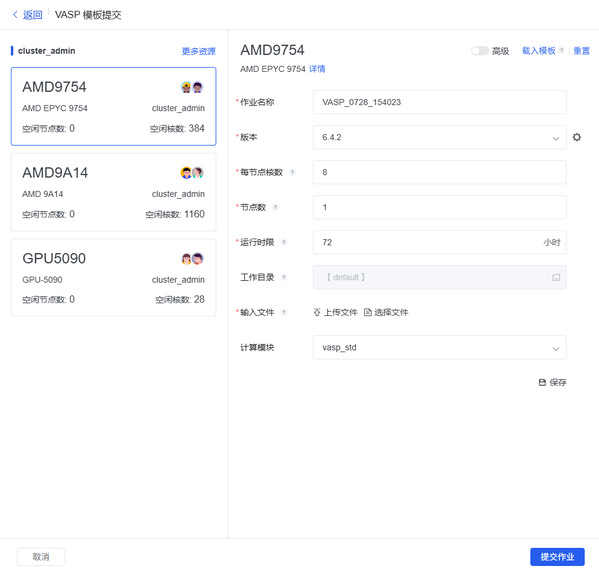Viewport: 599px width, 569px height.
Task: Click the help icon beside run time limit
Action: coord(284,242)
